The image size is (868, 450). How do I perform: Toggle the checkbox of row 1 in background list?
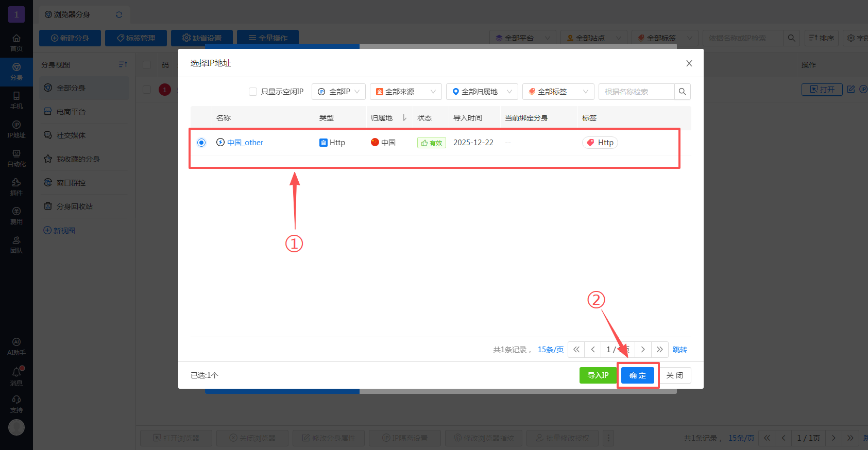(x=147, y=90)
